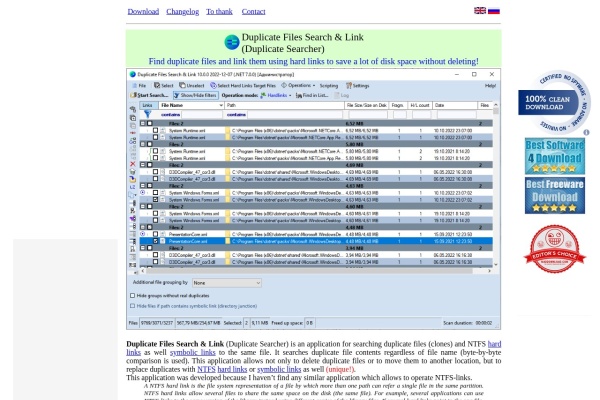This screenshot has width=600, height=400.
Task: Click the Help! menu item
Action: (x=490, y=86)
